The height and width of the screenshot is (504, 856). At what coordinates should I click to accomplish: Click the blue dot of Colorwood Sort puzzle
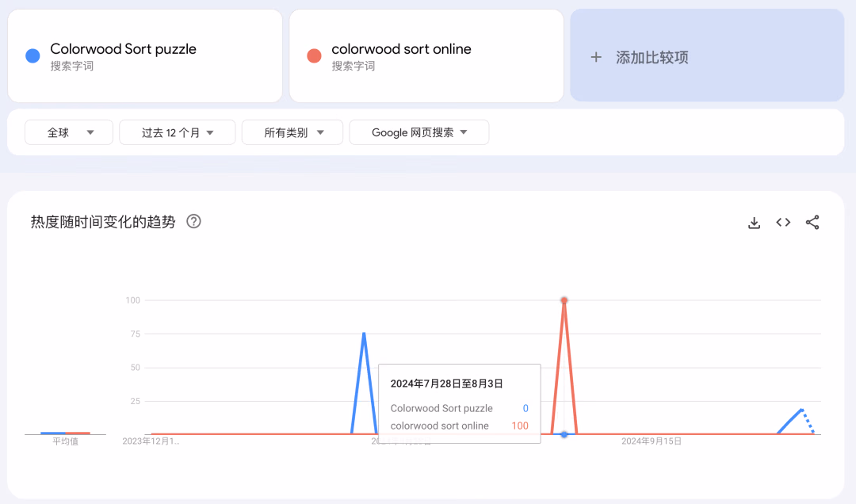click(x=32, y=55)
